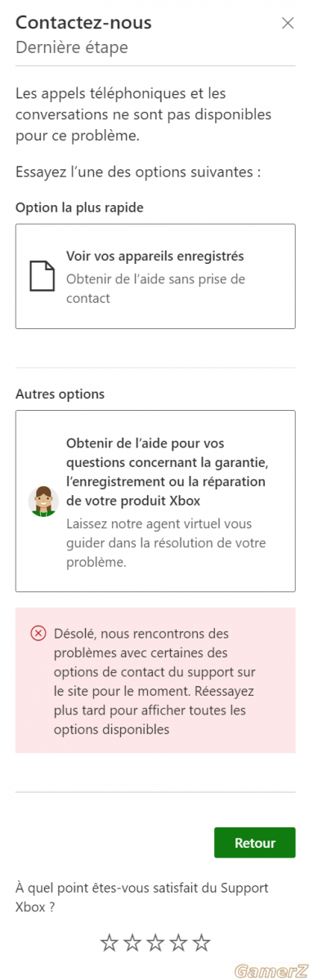309x980 pixels.
Task: Rate support with the second star
Action: (132, 943)
